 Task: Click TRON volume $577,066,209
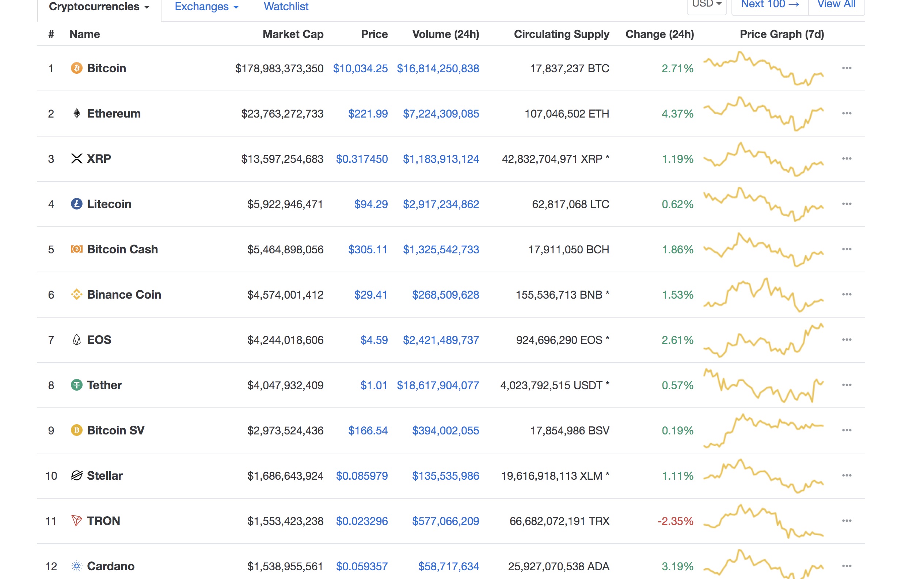[445, 521]
